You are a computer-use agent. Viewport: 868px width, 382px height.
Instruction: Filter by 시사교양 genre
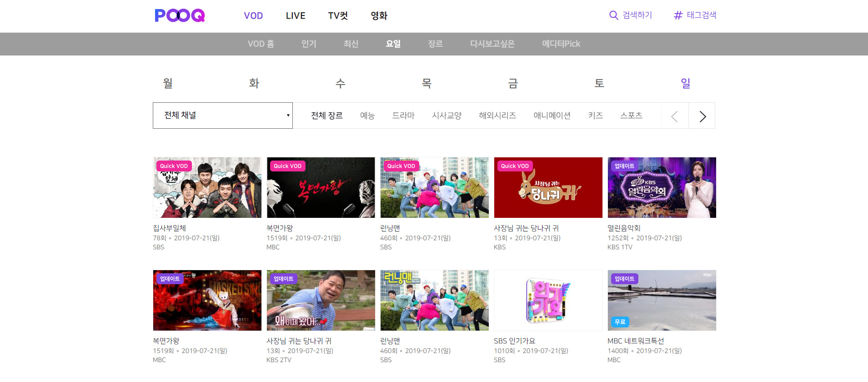point(447,116)
